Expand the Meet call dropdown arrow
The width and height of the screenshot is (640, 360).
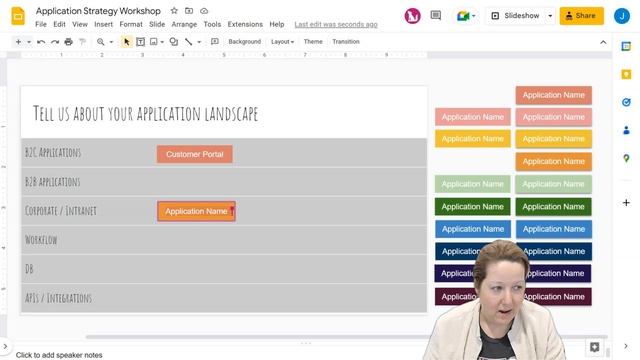pos(473,16)
